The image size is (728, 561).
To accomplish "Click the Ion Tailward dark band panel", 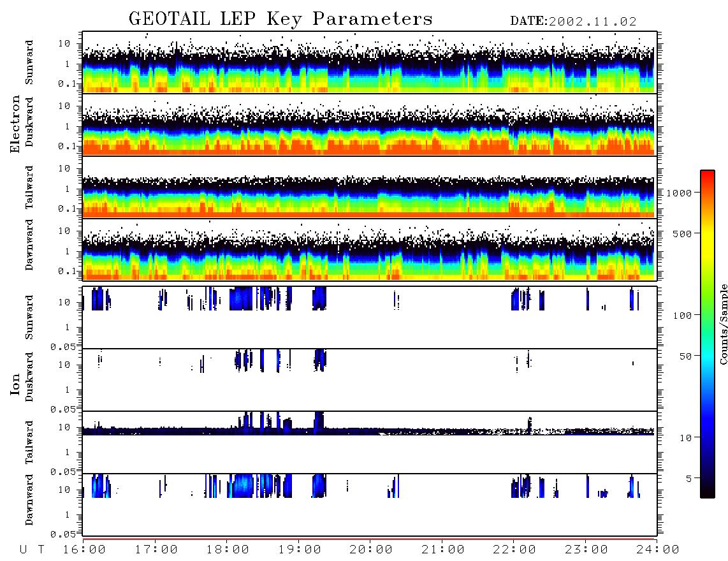I will coord(370,442).
